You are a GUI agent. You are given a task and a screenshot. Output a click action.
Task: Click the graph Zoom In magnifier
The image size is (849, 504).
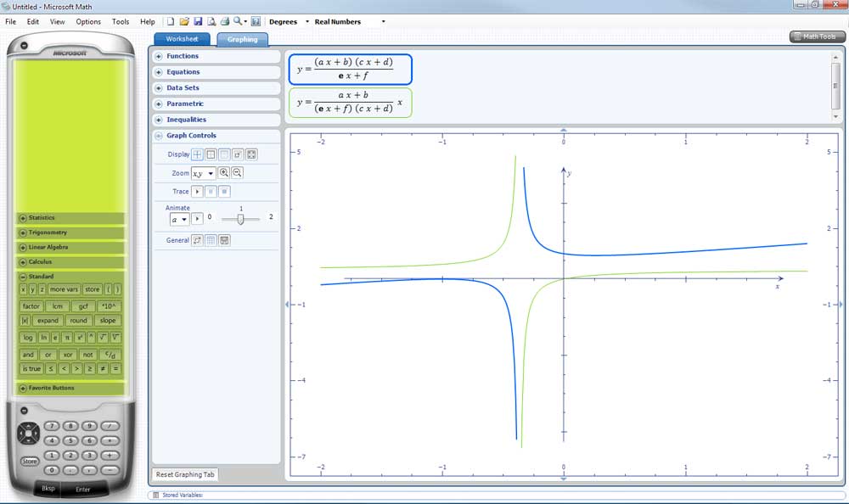[223, 173]
